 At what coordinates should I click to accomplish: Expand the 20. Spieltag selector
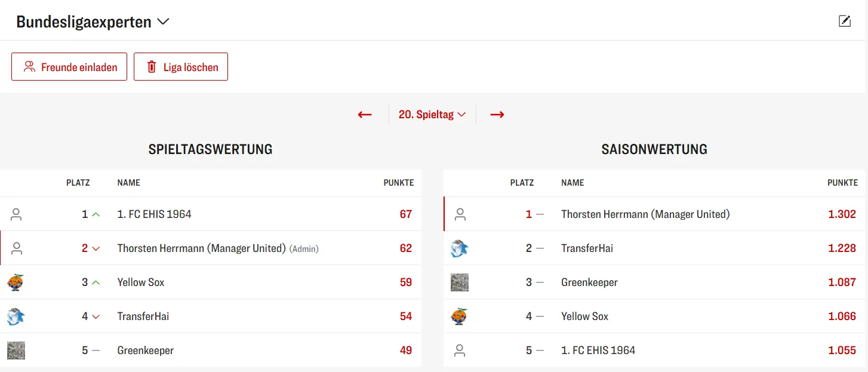coord(432,115)
